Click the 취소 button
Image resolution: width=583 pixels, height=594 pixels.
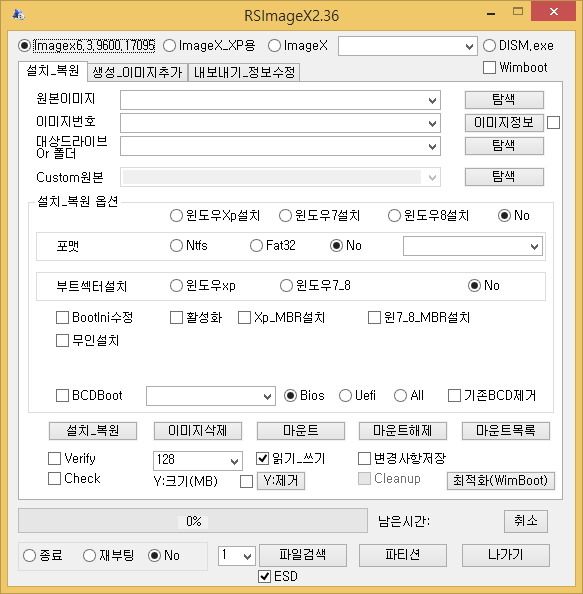pyautogui.click(x=526, y=521)
